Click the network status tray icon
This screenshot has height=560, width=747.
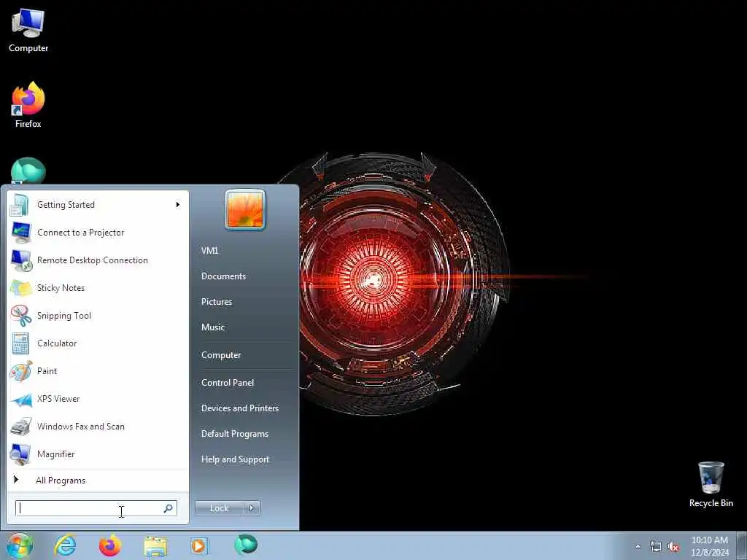click(x=656, y=547)
